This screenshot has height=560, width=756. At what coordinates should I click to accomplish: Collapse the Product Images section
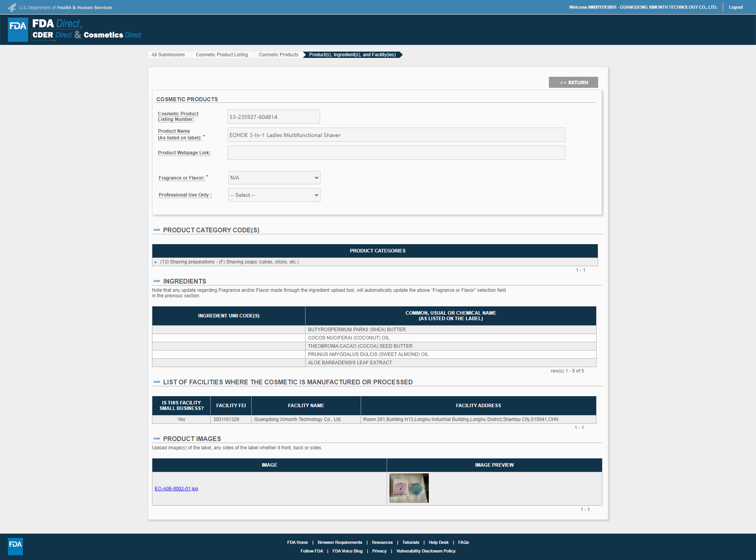[157, 439]
